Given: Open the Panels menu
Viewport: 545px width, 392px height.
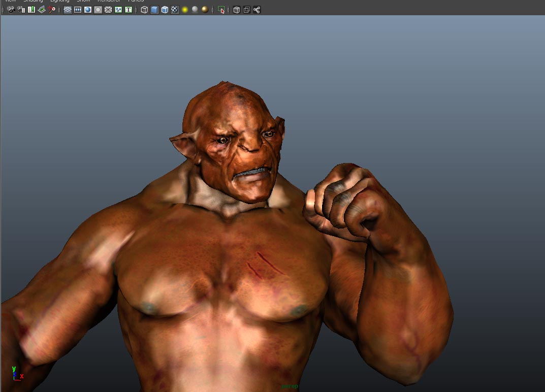Looking at the screenshot, I should click(x=136, y=1).
